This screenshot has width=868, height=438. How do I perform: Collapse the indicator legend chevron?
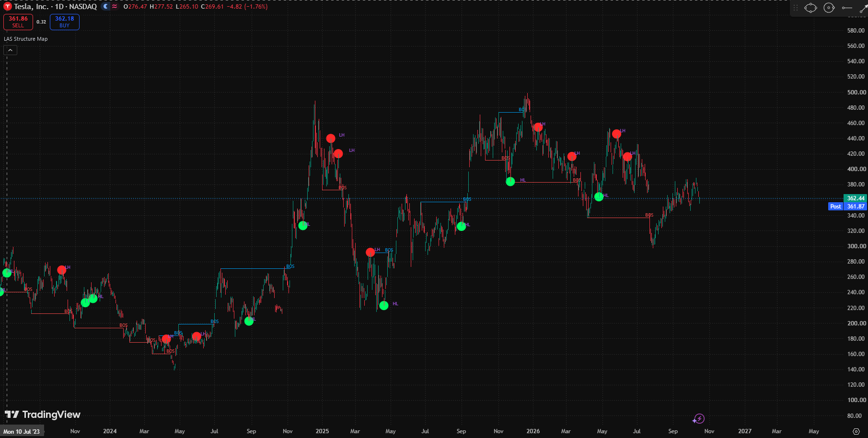click(x=11, y=50)
